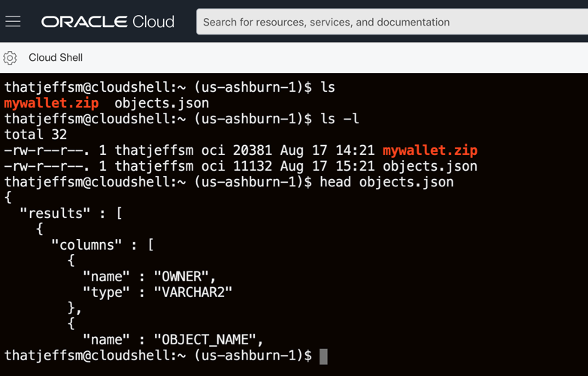Open Cloud Shell settings gear icon

10,58
